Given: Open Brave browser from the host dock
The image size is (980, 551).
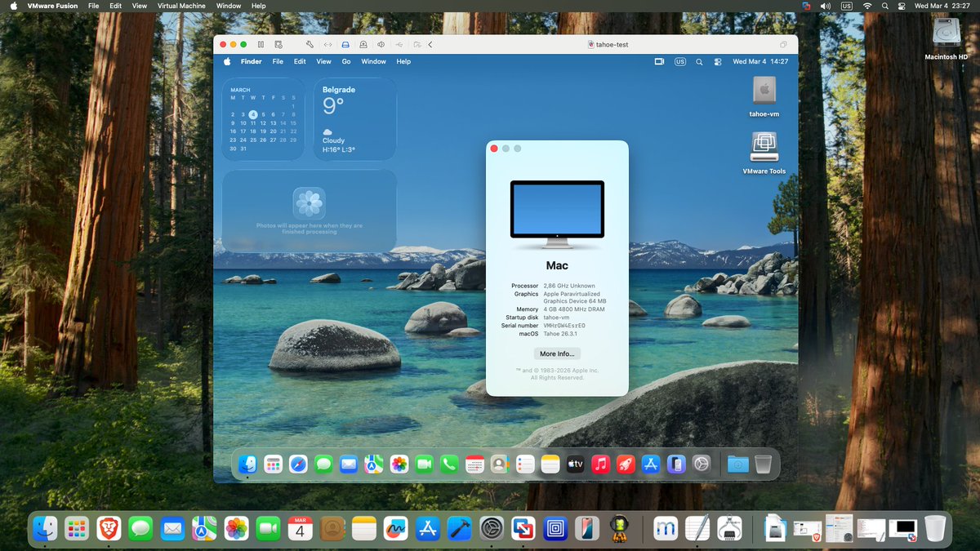Looking at the screenshot, I should pyautogui.click(x=109, y=528).
